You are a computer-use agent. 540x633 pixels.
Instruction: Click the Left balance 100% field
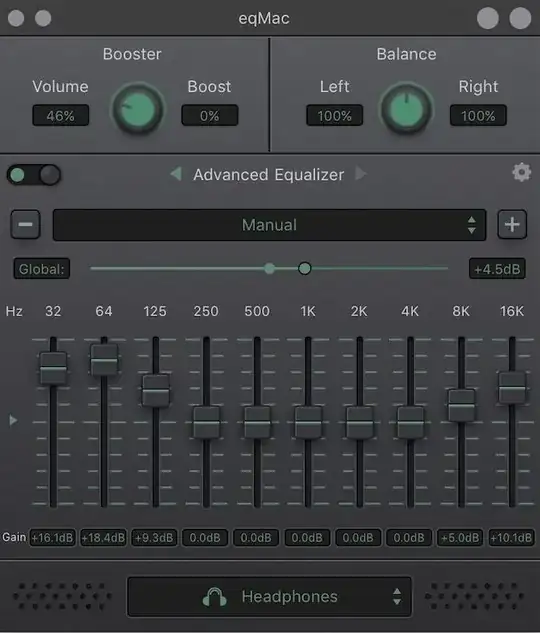click(x=335, y=115)
